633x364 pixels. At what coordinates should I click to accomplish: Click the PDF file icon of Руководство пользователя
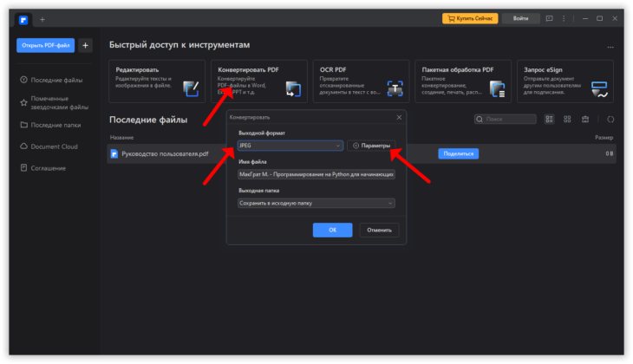tap(114, 153)
